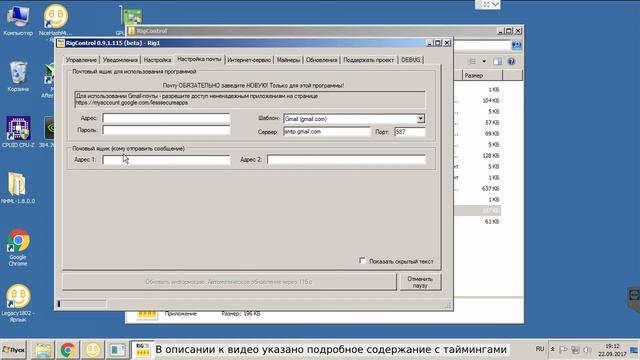Click the widget at the top of the screen
Viewport: 640px width, 360px height.
487,4
